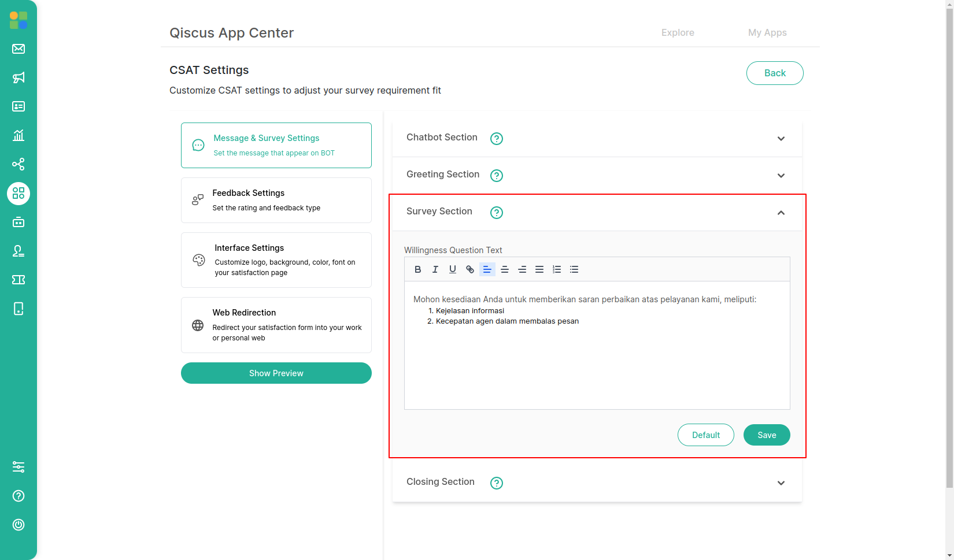This screenshot has width=954, height=560.
Task: Collapse the Survey Section
Action: [x=781, y=213]
